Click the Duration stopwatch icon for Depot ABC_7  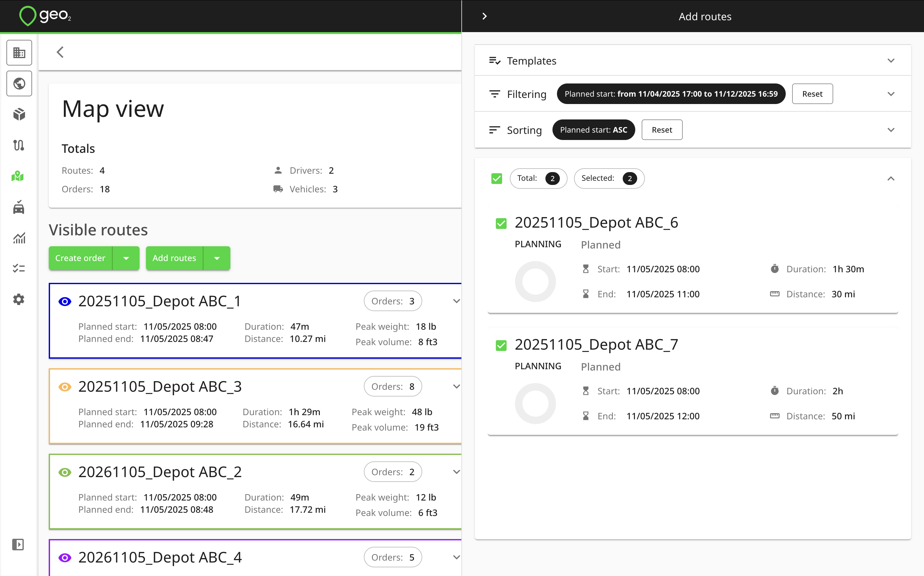[775, 391]
